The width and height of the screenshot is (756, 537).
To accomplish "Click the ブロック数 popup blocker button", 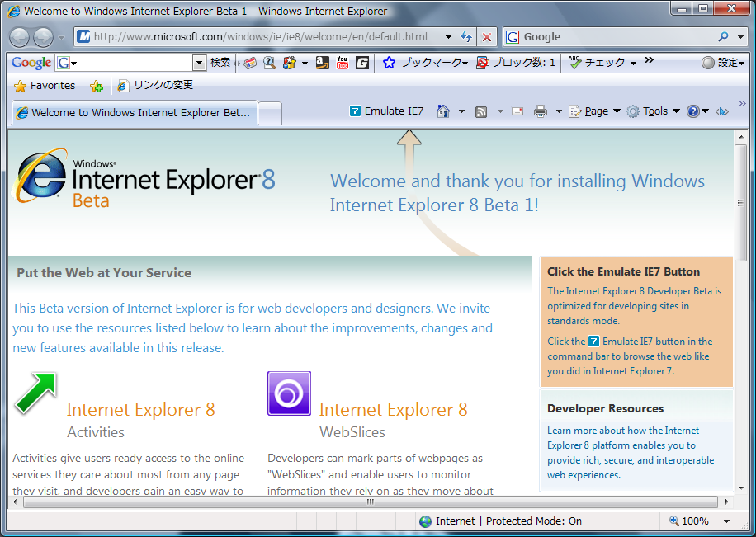I will pyautogui.click(x=515, y=63).
